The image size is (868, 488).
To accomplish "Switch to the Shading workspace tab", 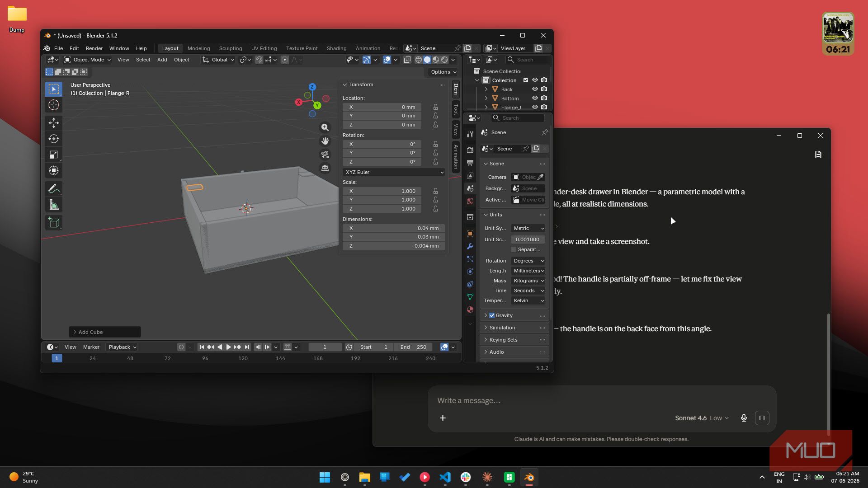I will point(336,48).
